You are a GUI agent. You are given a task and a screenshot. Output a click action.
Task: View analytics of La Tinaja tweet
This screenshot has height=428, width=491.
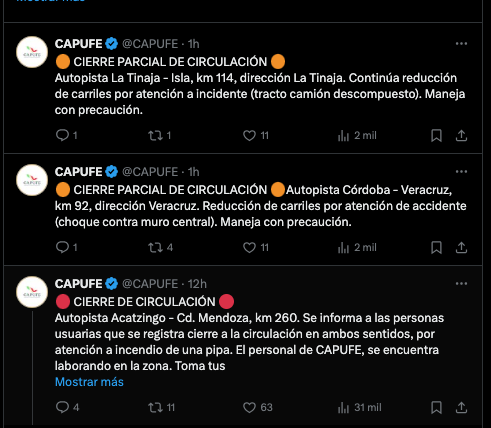[x=357, y=135]
